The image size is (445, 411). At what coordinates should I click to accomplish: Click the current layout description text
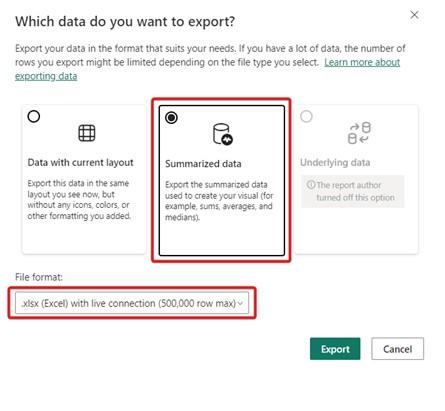pos(79,199)
